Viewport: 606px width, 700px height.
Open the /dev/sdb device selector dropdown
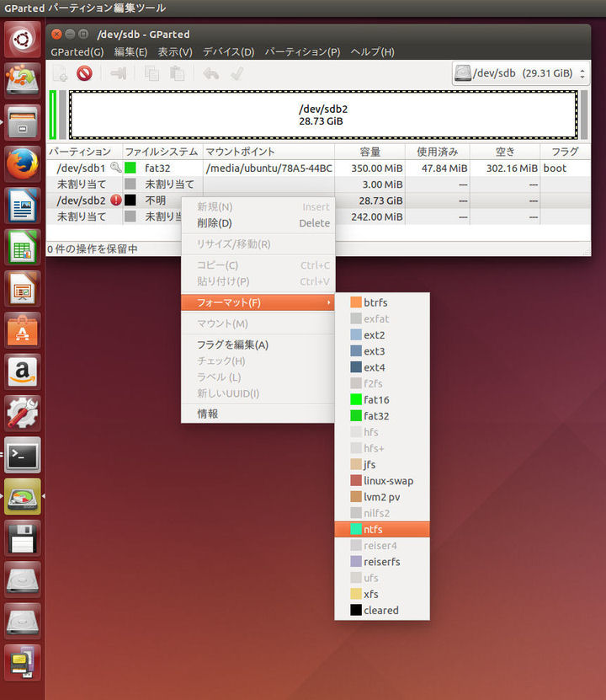520,73
